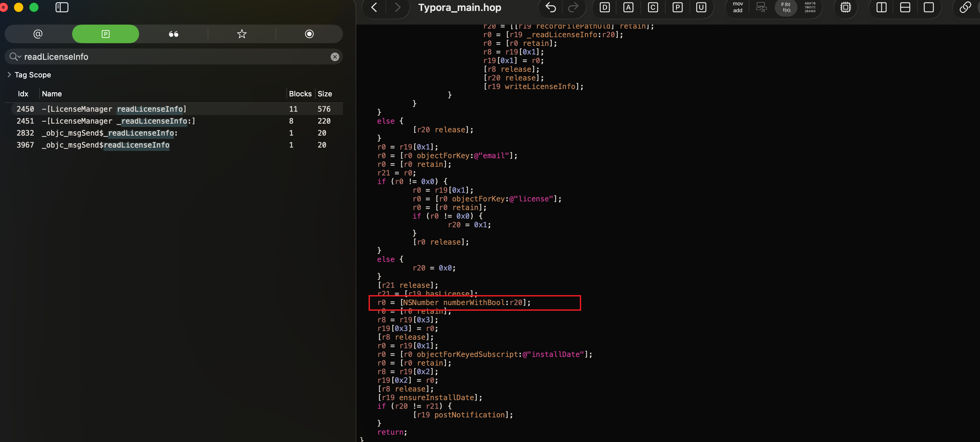980x442 pixels.
Task: Navigate forward with the right chevron
Action: [x=398, y=7]
